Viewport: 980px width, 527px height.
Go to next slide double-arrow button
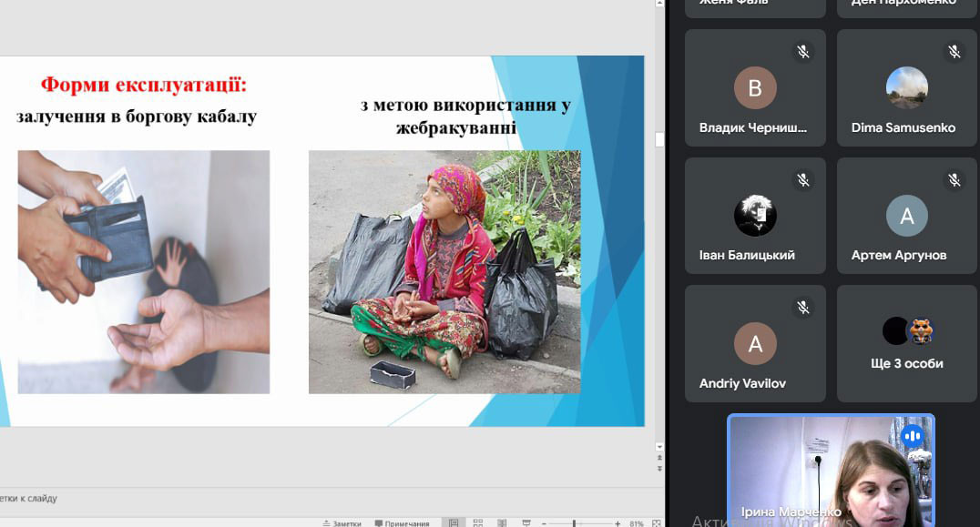pyautogui.click(x=659, y=469)
